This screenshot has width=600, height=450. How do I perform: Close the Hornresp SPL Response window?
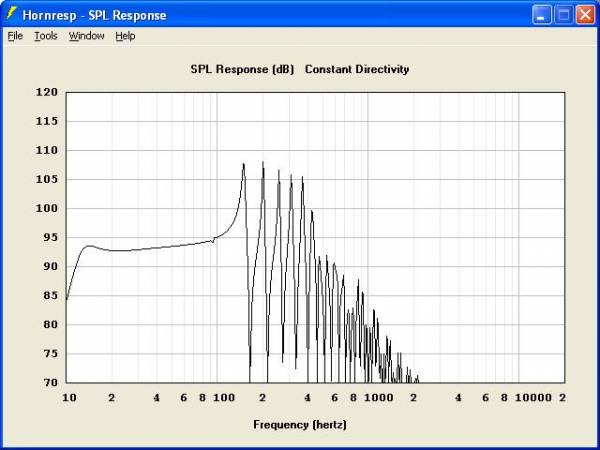[585, 15]
